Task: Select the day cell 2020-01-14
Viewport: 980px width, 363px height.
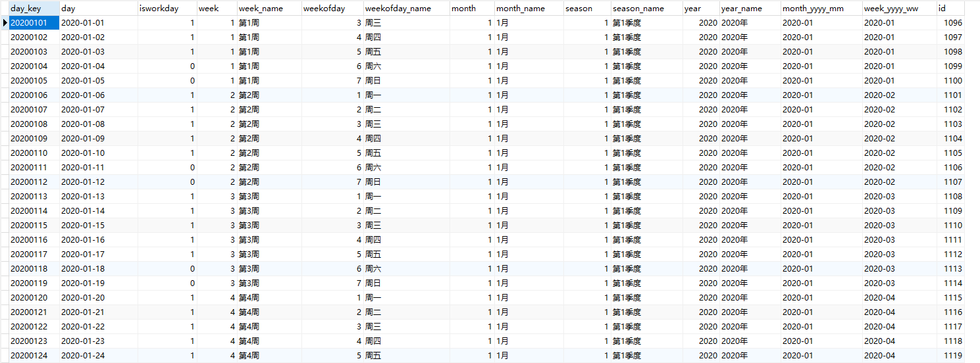Action: [x=99, y=211]
